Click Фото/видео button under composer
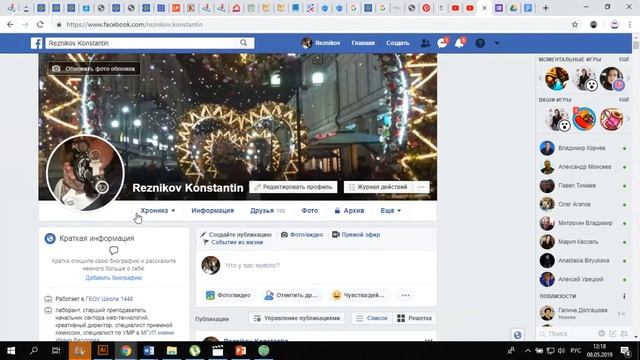 pyautogui.click(x=228, y=295)
